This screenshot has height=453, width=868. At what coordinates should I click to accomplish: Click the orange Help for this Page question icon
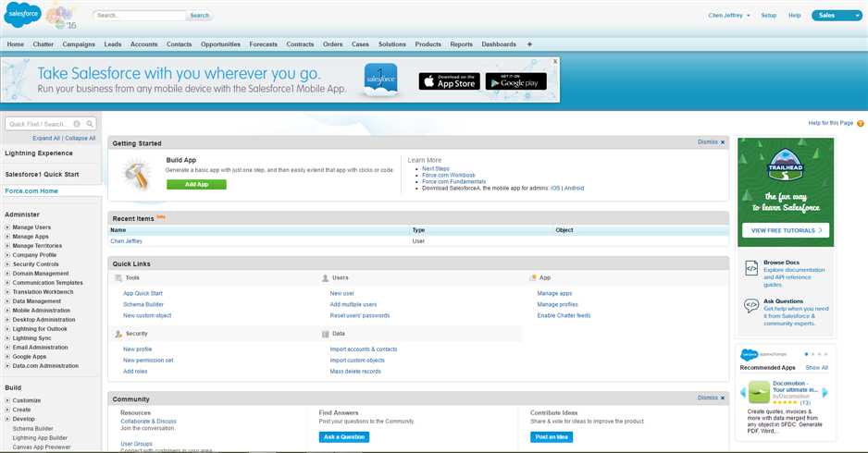(x=861, y=123)
